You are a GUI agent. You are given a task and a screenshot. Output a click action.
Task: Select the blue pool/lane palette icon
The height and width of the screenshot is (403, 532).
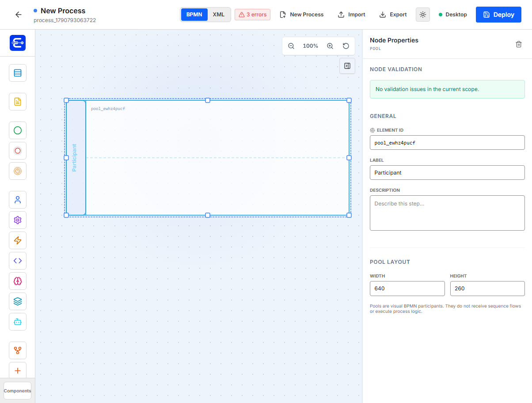coord(18,73)
